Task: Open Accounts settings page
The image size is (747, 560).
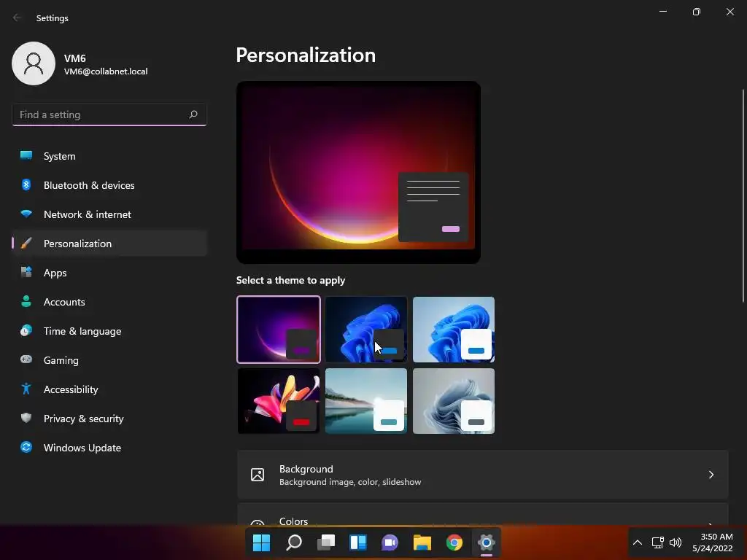Action: pyautogui.click(x=109, y=302)
